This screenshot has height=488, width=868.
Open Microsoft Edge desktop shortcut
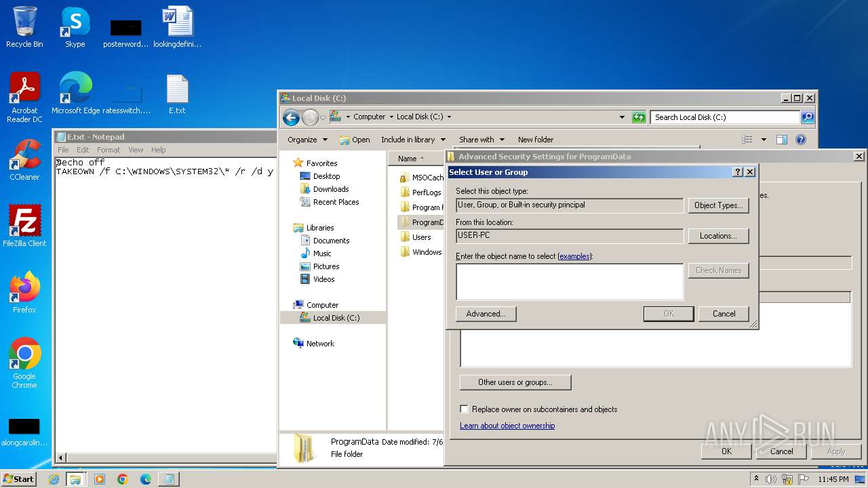point(75,93)
